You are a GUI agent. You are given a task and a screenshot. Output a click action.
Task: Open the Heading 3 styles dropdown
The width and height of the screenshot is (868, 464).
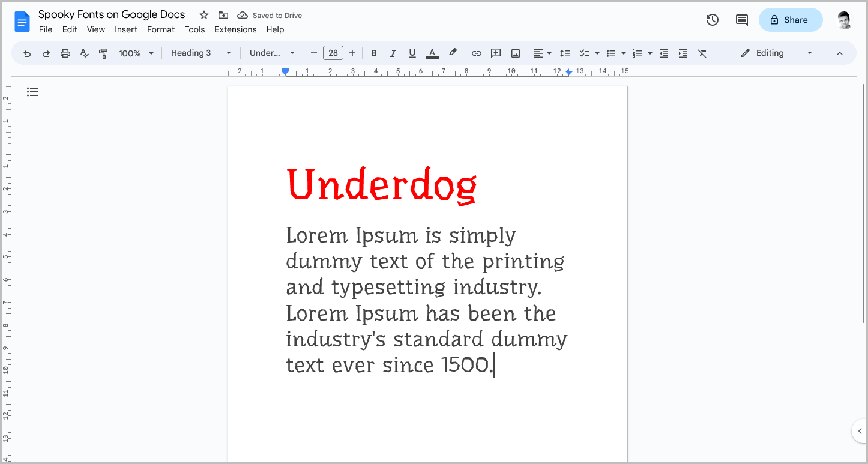tap(201, 53)
